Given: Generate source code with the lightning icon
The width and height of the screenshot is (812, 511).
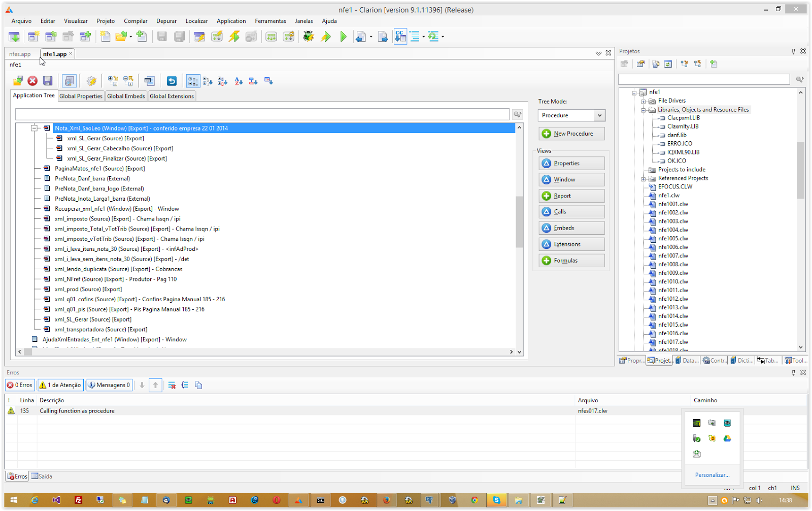Looking at the screenshot, I should (x=233, y=36).
